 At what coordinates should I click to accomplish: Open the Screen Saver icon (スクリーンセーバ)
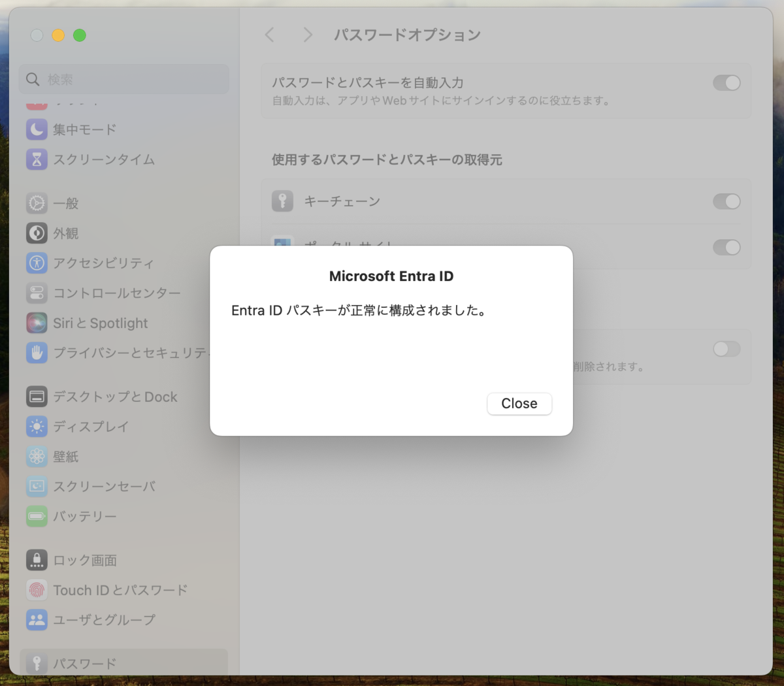click(x=37, y=486)
